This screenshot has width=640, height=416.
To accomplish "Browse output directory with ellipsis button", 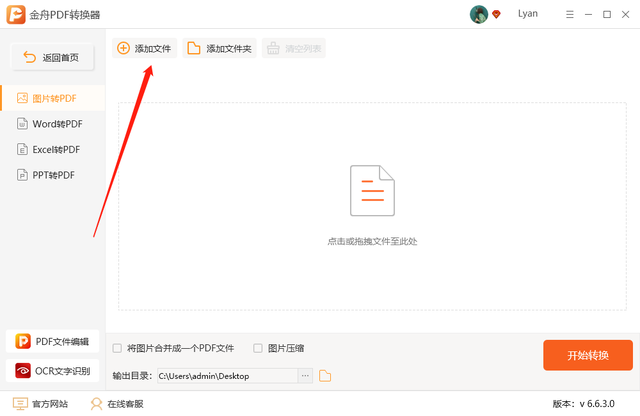I will click(305, 376).
